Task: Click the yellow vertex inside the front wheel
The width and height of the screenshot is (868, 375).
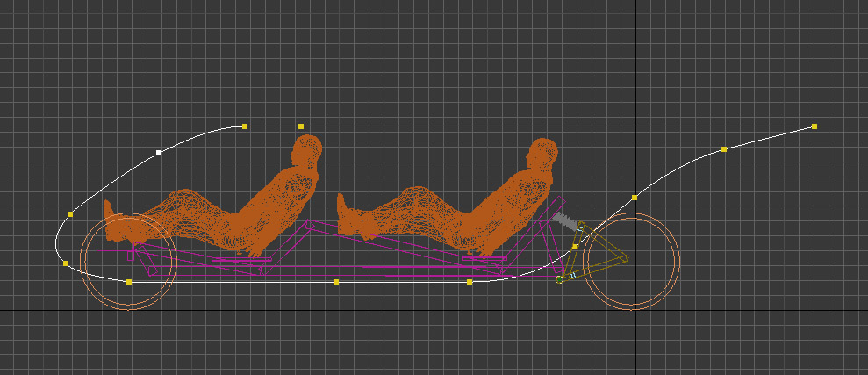Action: [129, 282]
